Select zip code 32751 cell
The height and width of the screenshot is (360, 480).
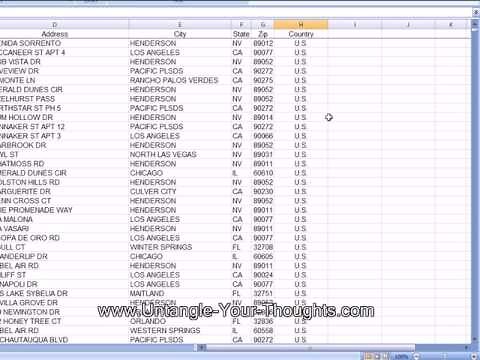pos(263,293)
